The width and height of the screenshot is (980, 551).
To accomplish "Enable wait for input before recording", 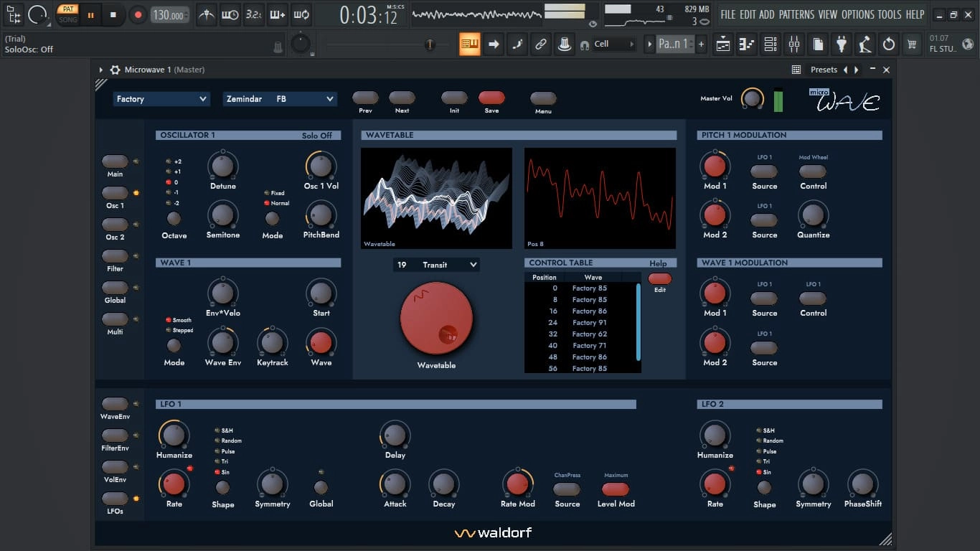I will pyautogui.click(x=230, y=14).
